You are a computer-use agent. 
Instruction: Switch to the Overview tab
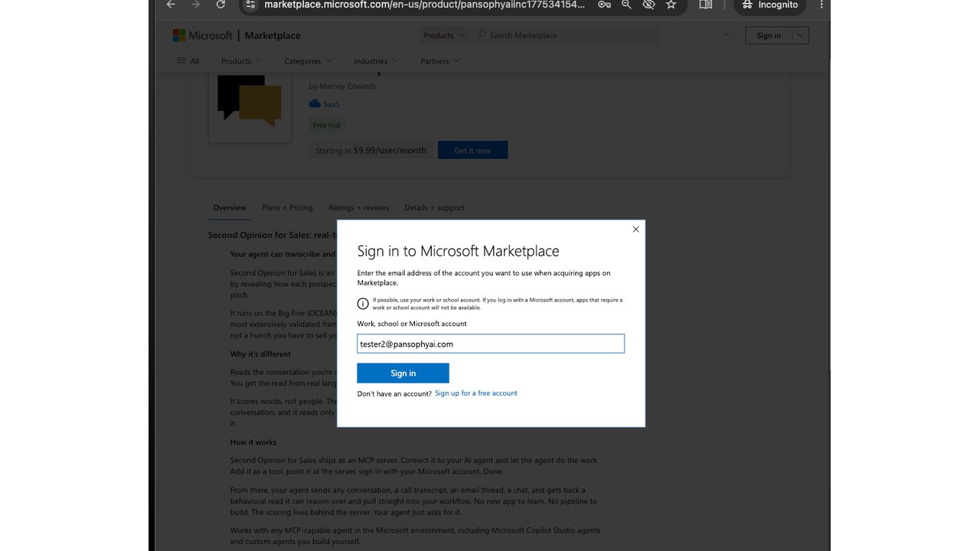[x=230, y=207]
